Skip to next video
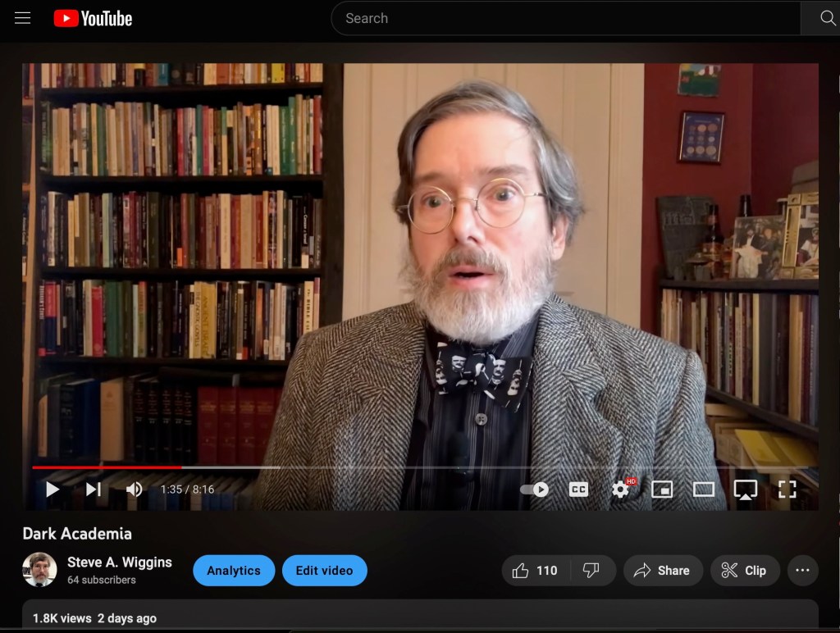The image size is (840, 633). (94, 490)
